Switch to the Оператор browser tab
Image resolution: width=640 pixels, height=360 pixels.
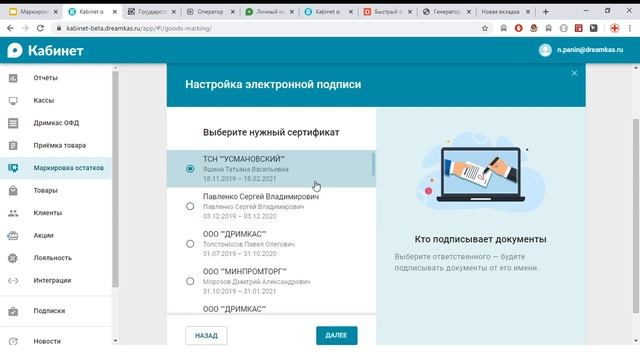coord(211,12)
